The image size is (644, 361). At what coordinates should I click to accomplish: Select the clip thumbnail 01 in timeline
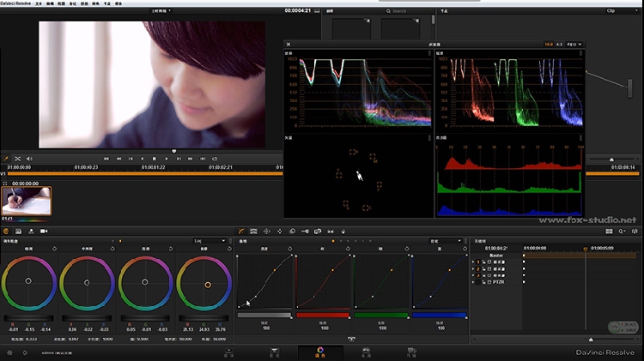click(26, 200)
